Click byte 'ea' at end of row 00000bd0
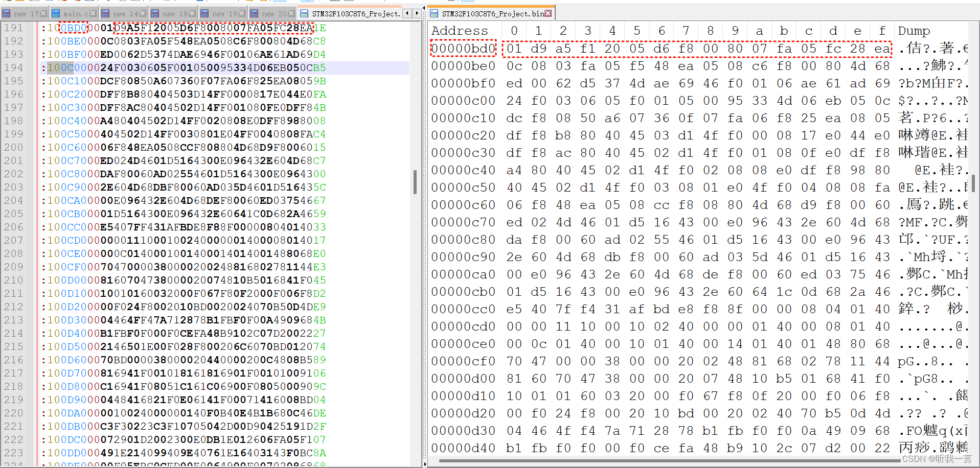 [x=882, y=49]
